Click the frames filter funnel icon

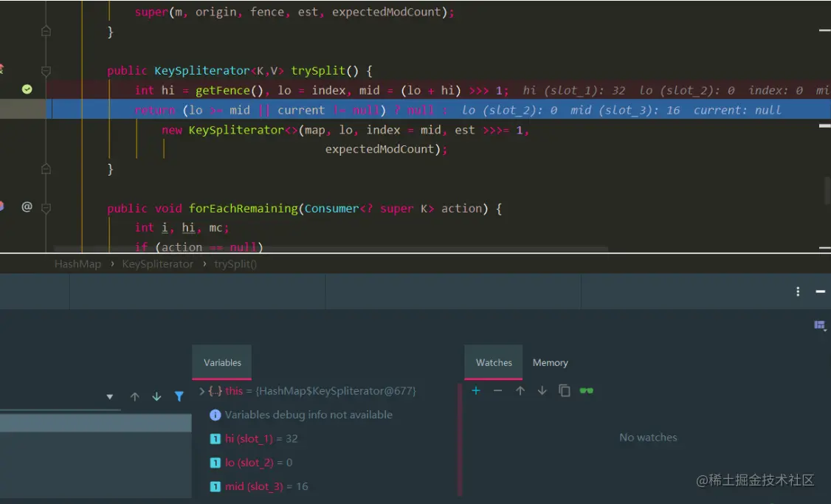179,396
